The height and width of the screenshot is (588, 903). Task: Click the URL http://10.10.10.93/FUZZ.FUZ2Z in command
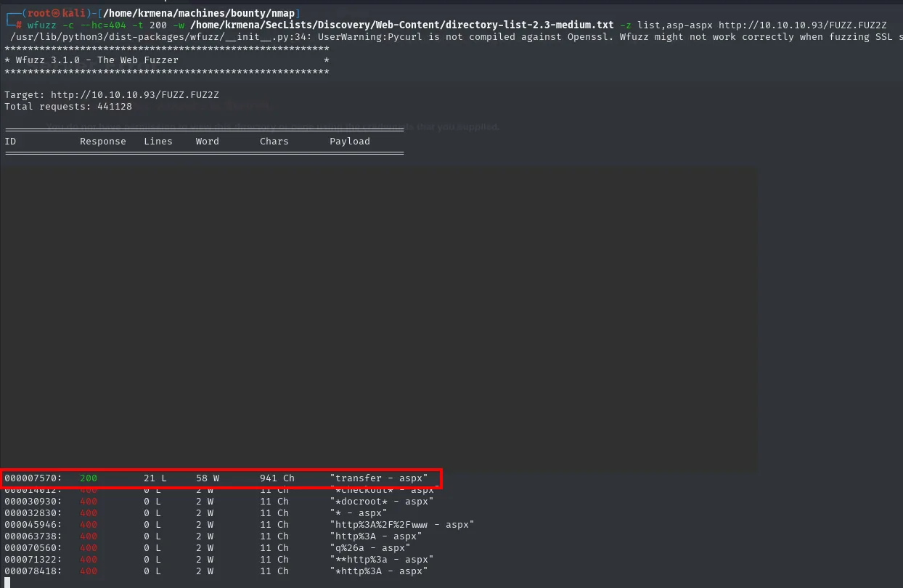tap(802, 25)
